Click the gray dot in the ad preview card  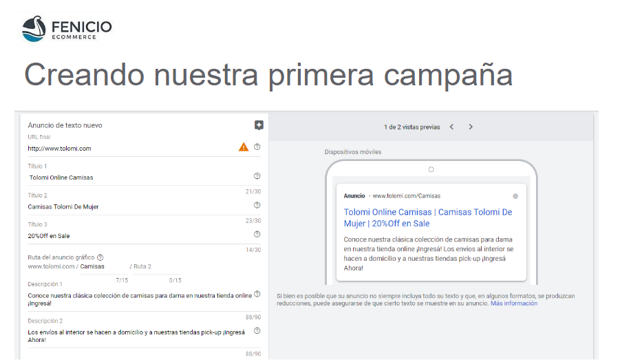[x=515, y=196]
